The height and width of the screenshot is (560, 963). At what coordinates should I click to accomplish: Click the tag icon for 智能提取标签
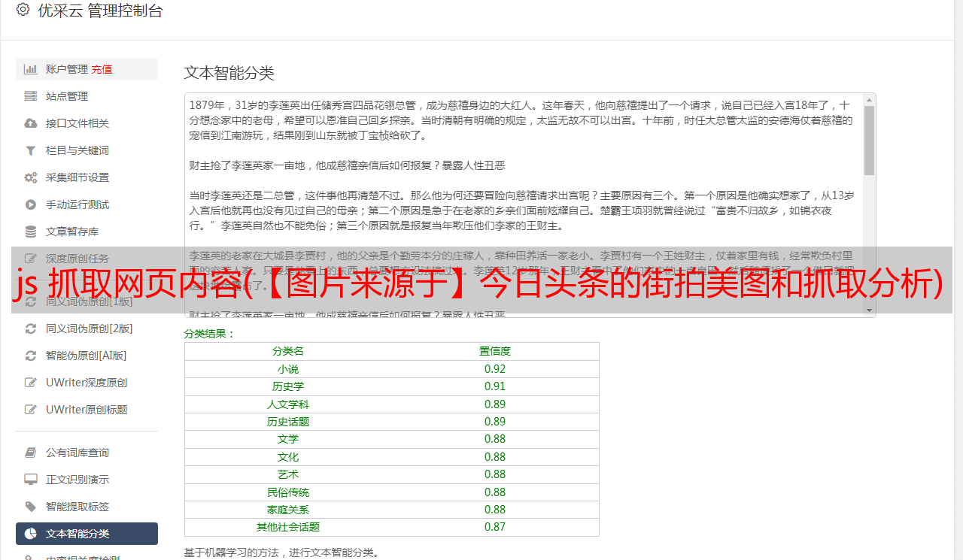(x=31, y=507)
